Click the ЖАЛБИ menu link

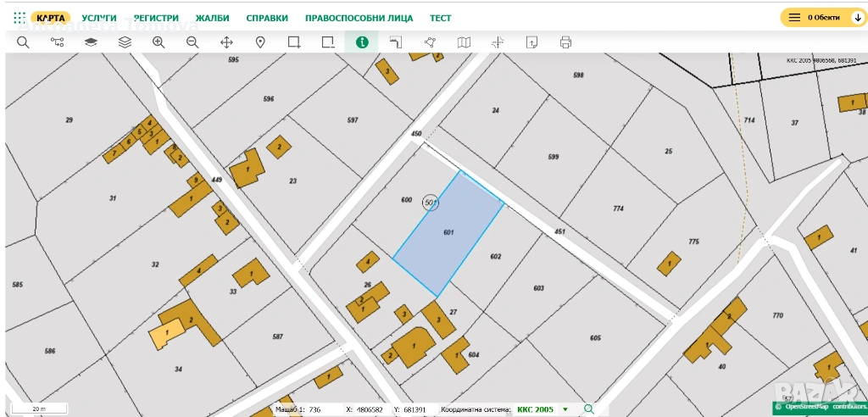tap(212, 18)
